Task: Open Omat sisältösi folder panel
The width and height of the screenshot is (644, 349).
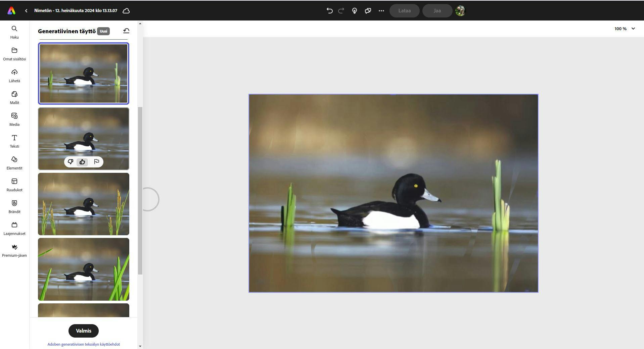Action: coord(14,54)
